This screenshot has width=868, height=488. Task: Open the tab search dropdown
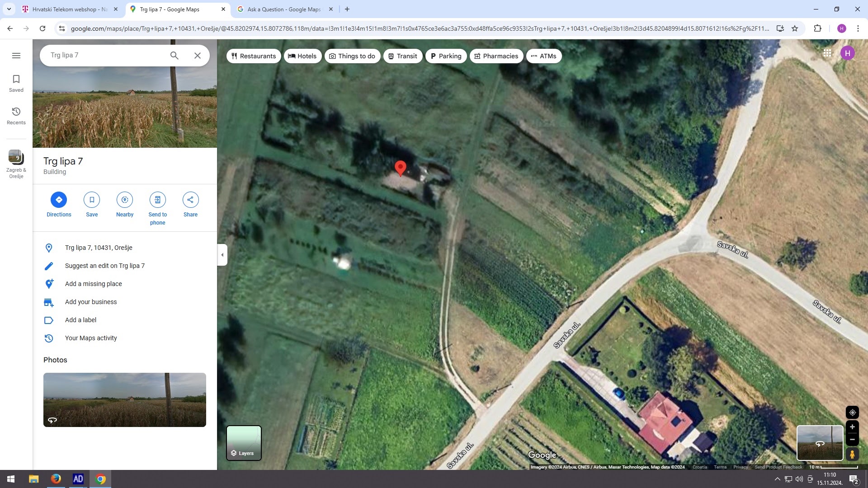[9, 9]
